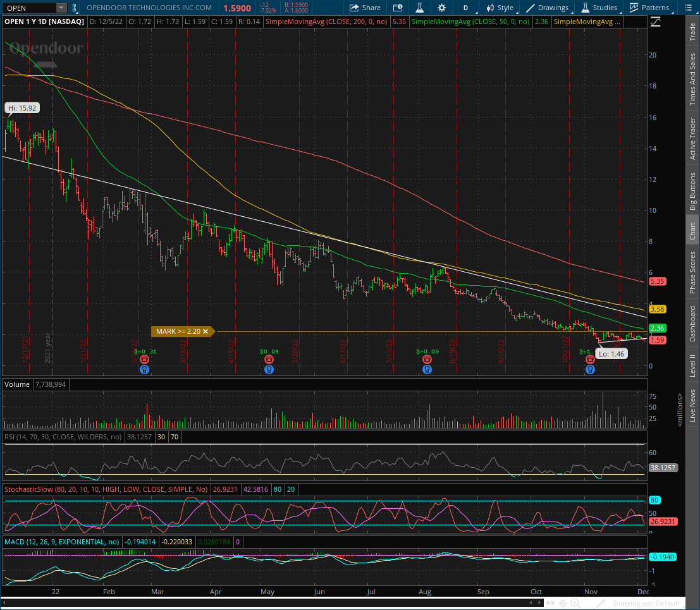Open the Studies dropdown menu
Viewport: 700px width, 610px height.
(599, 8)
